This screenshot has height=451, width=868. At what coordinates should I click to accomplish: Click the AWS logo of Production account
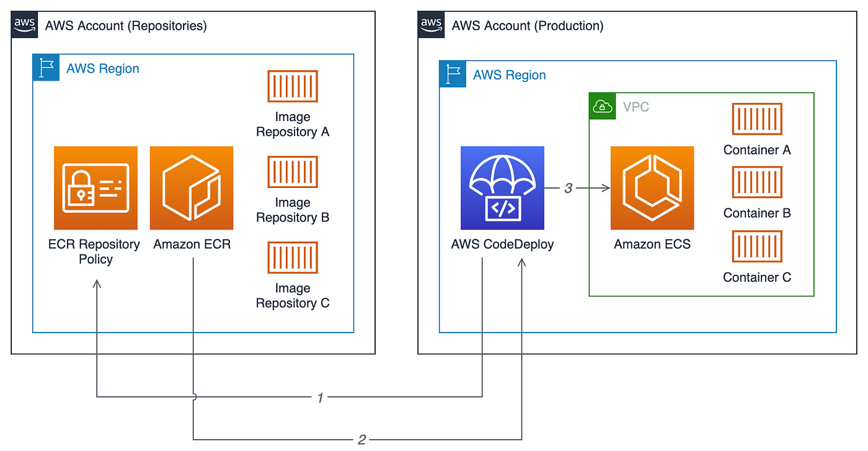(432, 24)
